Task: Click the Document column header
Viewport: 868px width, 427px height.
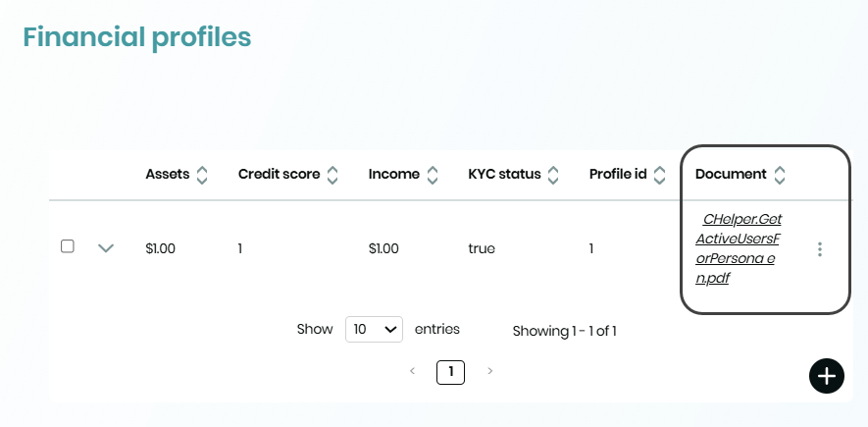Action: [731, 175]
